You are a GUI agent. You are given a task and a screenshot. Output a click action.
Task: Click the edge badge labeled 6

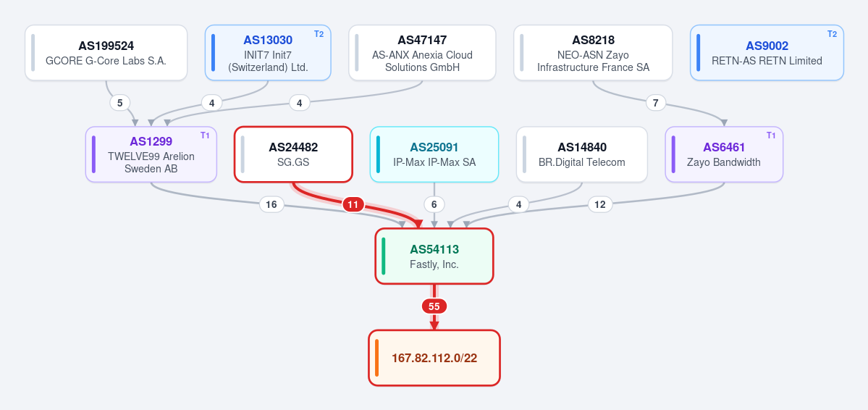(x=434, y=204)
